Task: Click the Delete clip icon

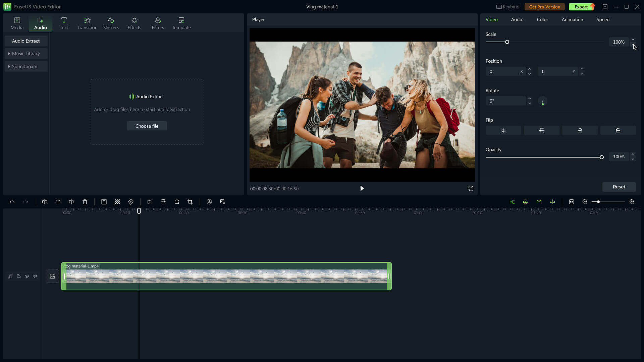Action: point(85,202)
